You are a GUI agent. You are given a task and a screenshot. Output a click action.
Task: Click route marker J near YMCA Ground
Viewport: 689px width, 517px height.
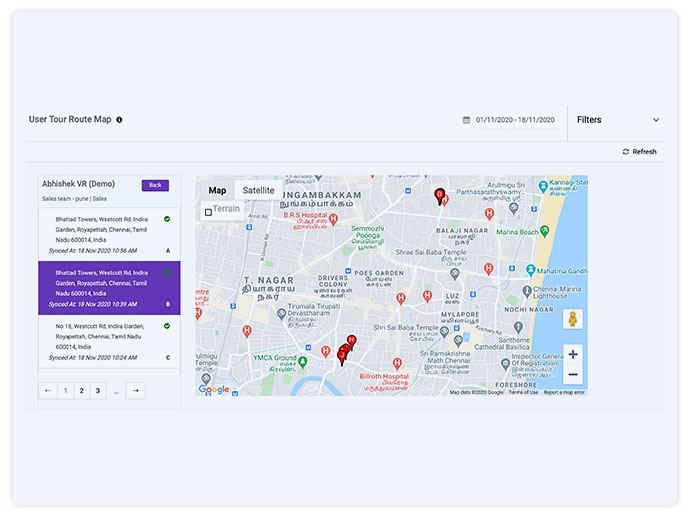point(342,358)
